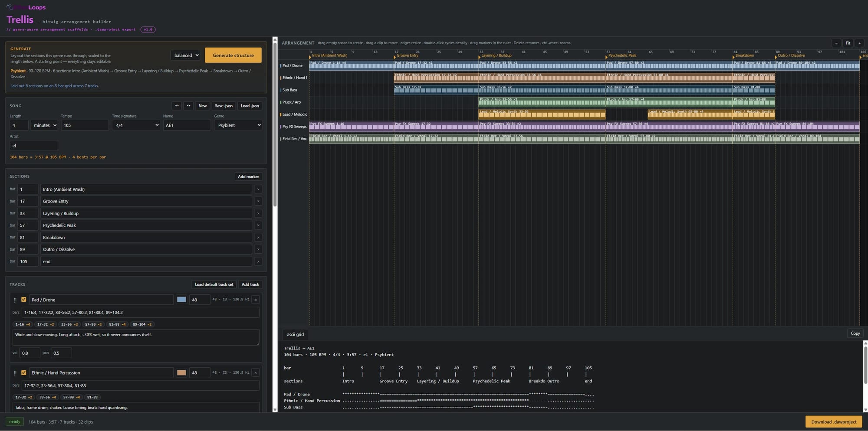
Task: Download the .dawproject file
Action: point(834,421)
